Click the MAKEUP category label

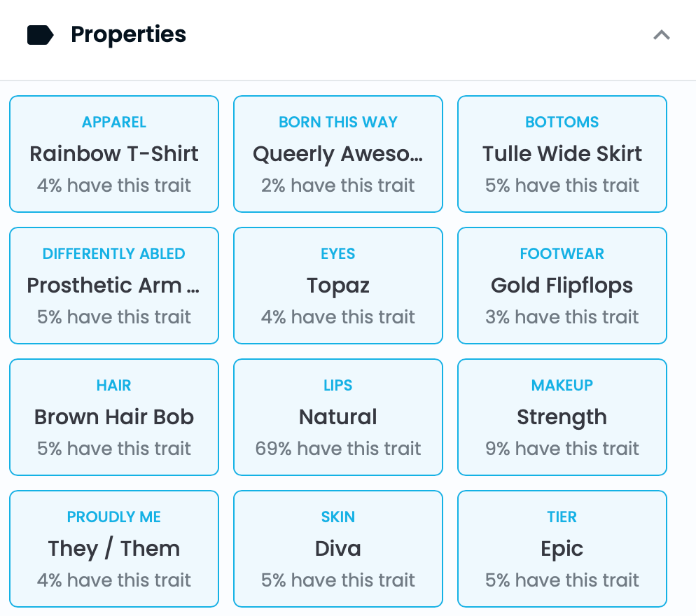click(x=562, y=385)
